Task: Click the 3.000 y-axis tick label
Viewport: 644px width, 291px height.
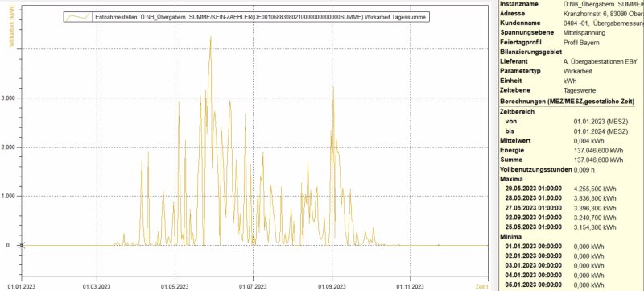Action: coord(9,98)
